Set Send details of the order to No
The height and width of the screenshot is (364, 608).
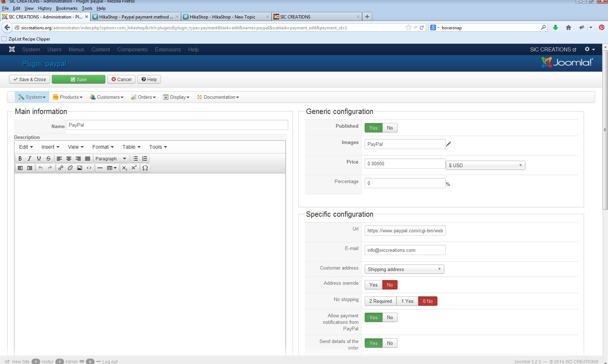tap(390, 343)
